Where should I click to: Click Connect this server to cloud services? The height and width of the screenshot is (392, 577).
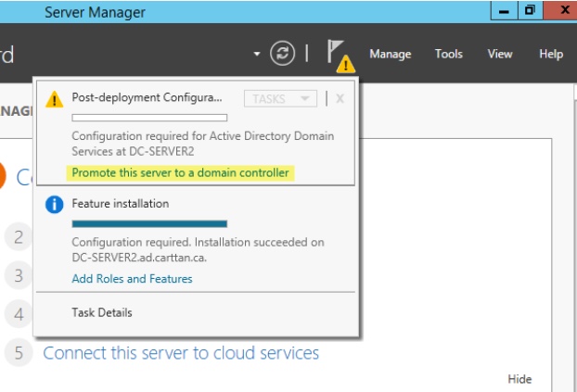[x=181, y=353]
